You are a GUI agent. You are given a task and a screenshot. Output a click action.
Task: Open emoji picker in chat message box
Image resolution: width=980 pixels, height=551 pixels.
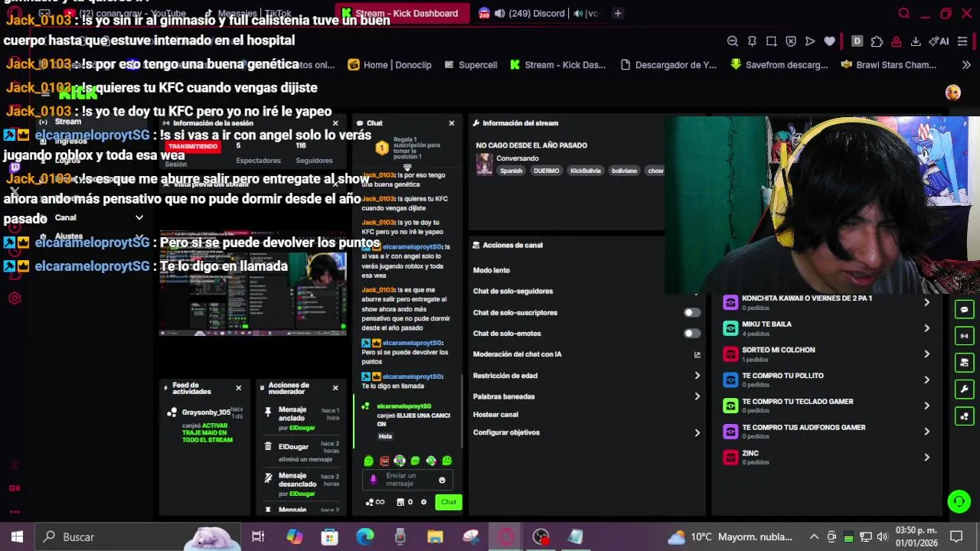(x=442, y=480)
